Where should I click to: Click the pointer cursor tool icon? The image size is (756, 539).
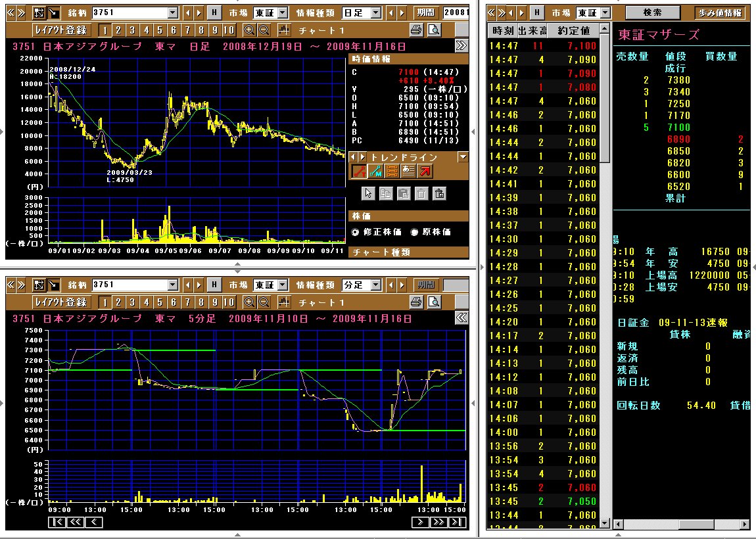click(x=368, y=193)
